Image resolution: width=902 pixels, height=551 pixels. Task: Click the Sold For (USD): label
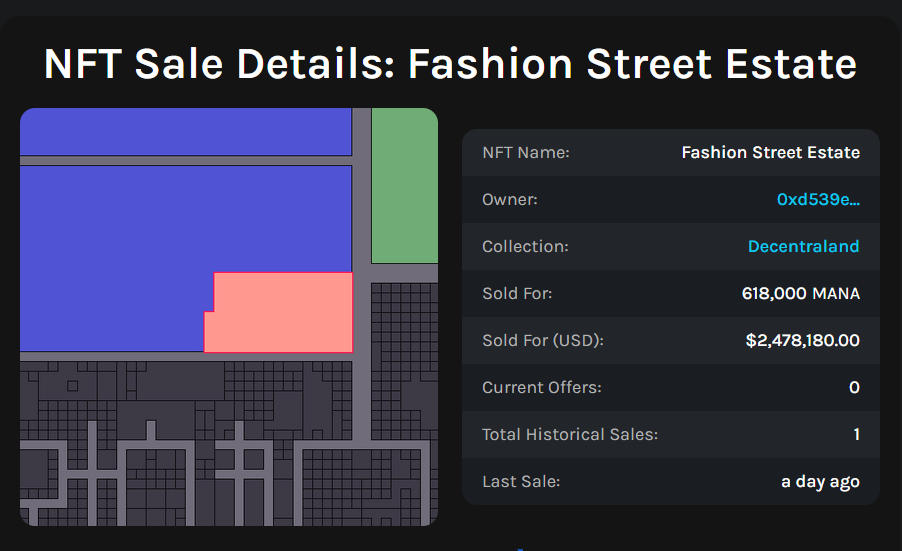[543, 340]
